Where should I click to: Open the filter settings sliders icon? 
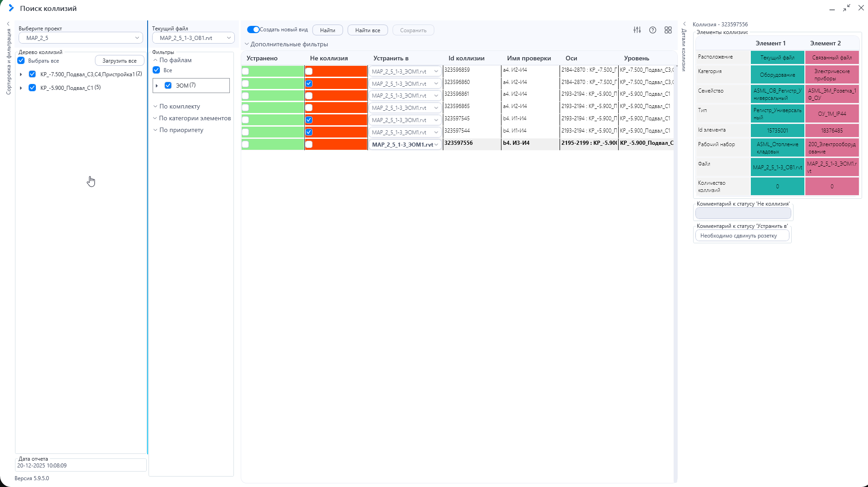(x=637, y=30)
